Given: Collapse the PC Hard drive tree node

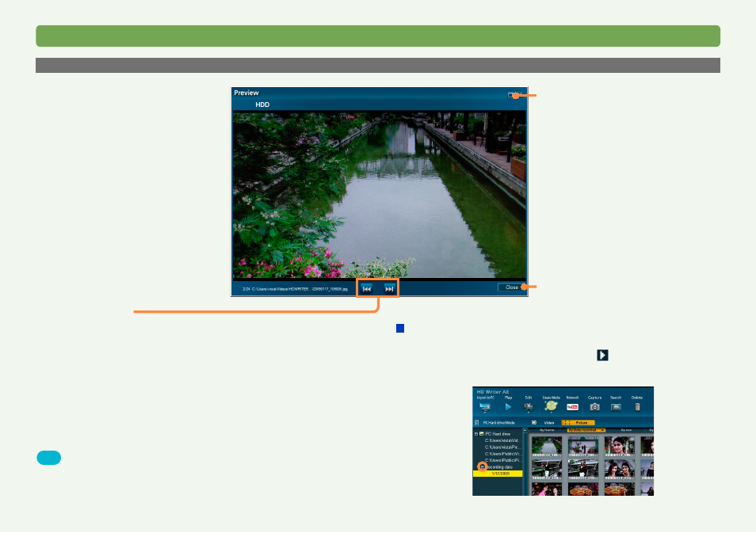Looking at the screenshot, I should tap(475, 434).
